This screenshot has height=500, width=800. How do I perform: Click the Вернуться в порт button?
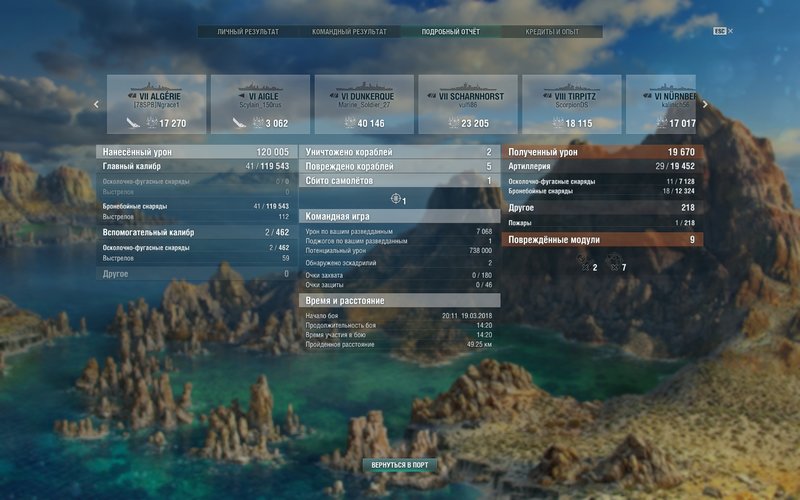point(400,465)
